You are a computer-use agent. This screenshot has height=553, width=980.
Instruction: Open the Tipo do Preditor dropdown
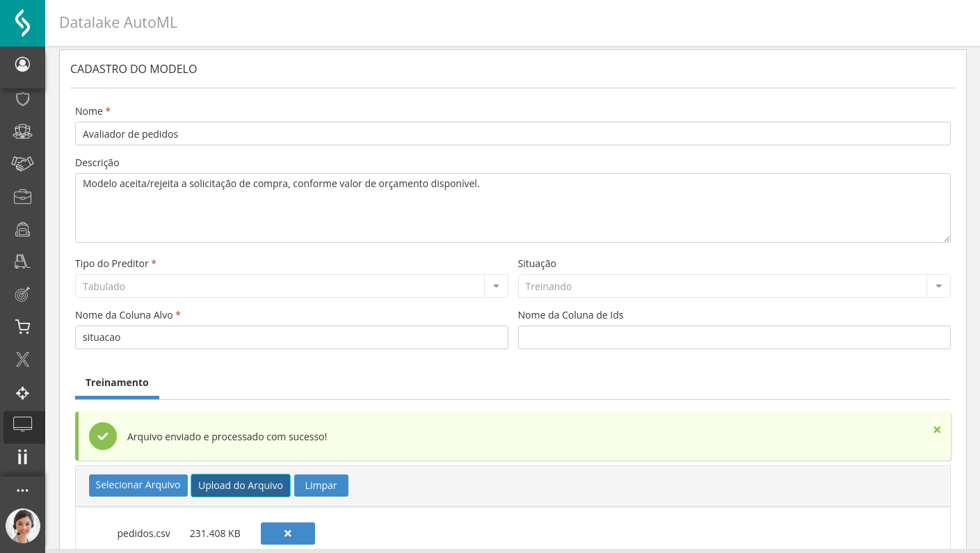coord(291,286)
